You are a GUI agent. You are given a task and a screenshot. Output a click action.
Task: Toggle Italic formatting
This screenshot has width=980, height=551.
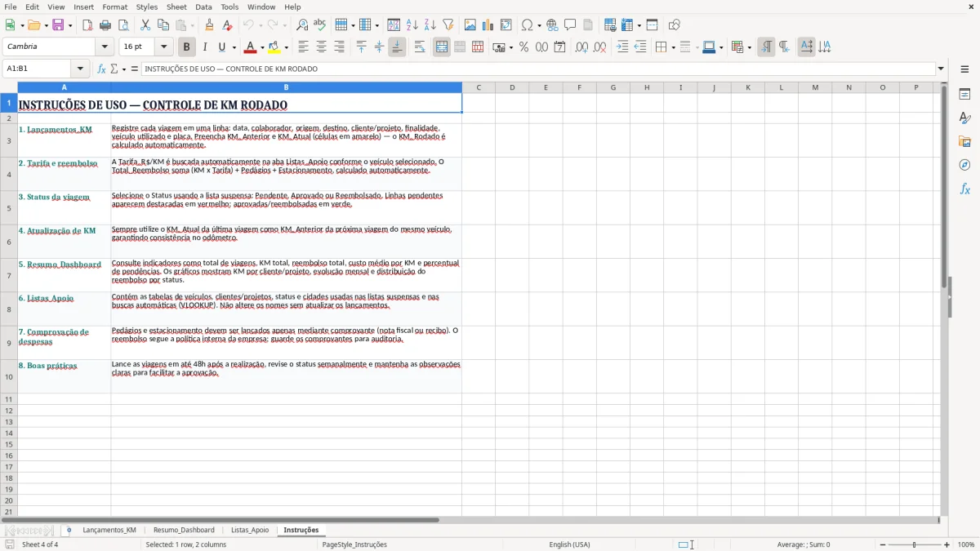[205, 47]
